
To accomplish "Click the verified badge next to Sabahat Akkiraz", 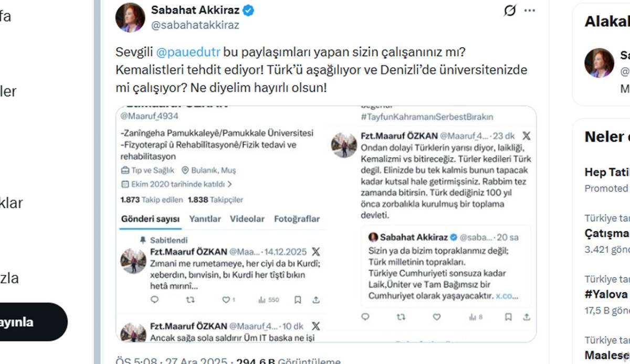I will 249,9.
